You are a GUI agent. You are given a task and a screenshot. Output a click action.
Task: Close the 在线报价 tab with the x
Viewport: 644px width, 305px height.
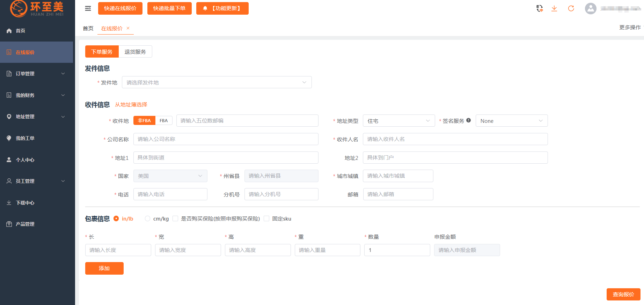pos(128,28)
